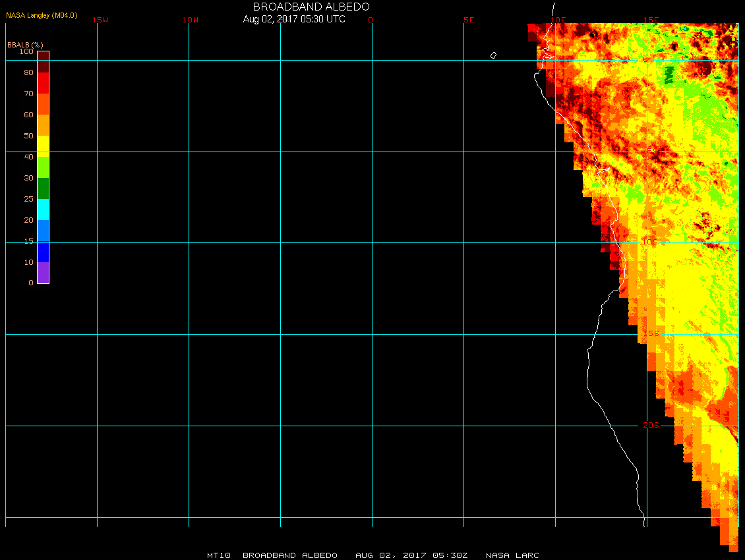Image resolution: width=745 pixels, height=560 pixels.
Task: Click the legend value "40"
Action: (29, 157)
